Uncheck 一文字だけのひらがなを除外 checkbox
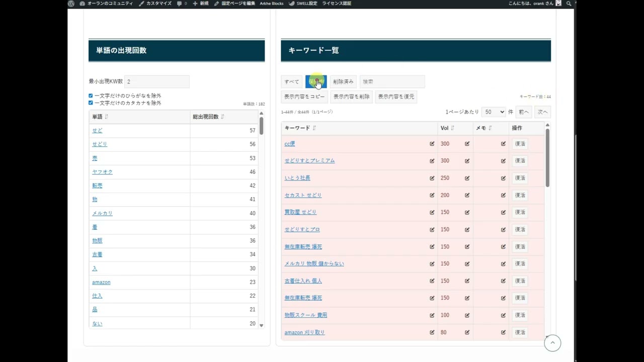644x362 pixels. tap(91, 96)
